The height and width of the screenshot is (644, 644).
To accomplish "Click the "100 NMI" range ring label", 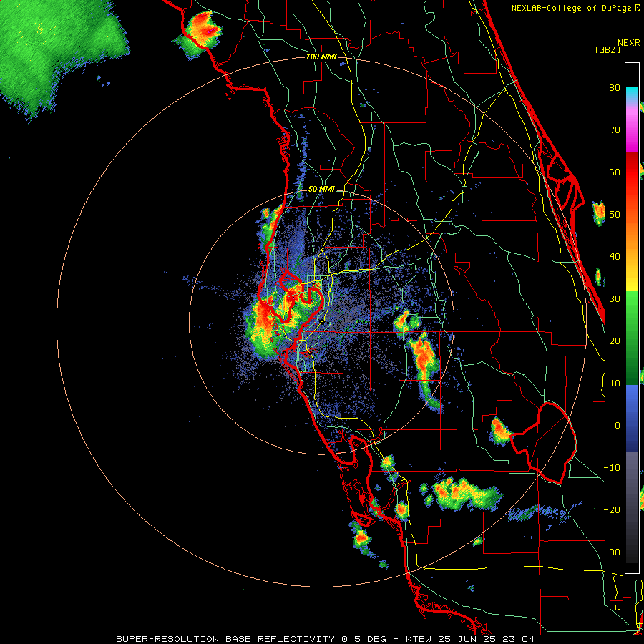I will pyautogui.click(x=321, y=57).
